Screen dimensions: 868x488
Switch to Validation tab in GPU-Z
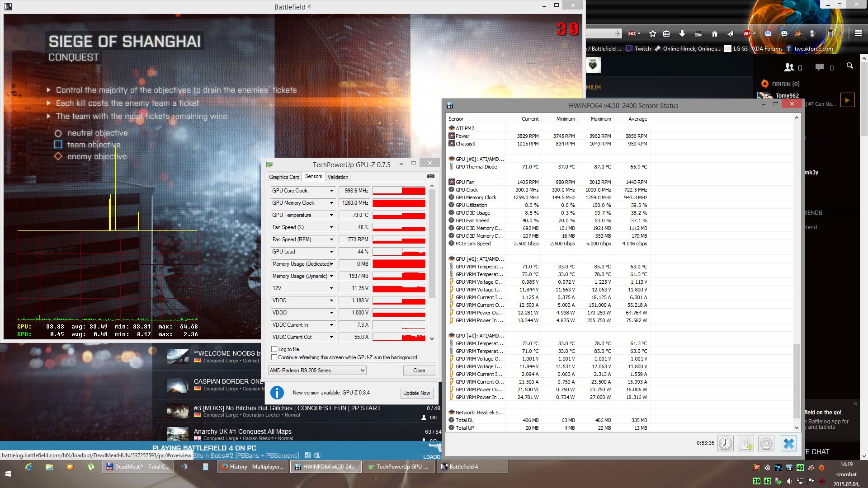(x=338, y=177)
